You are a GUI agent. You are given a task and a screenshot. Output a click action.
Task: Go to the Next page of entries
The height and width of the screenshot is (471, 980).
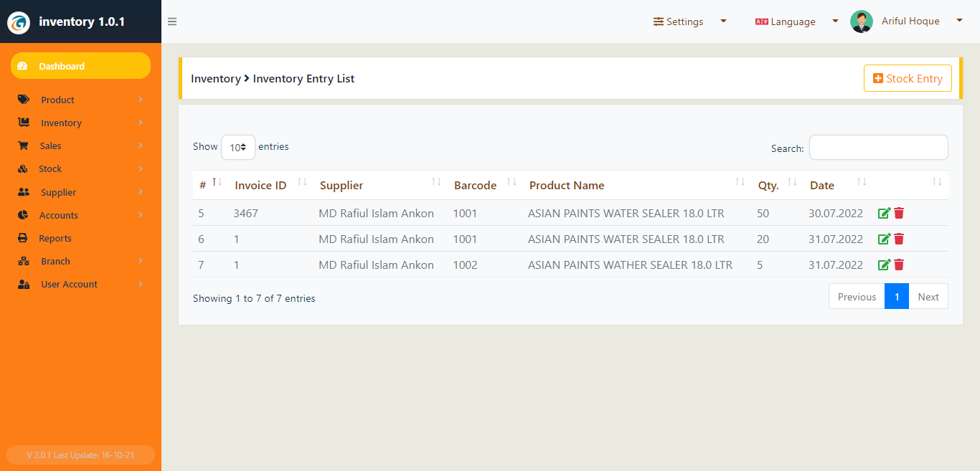[928, 297]
